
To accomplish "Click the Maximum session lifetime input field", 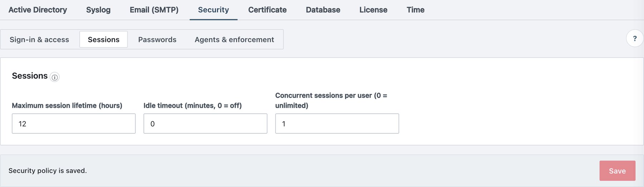I will tap(74, 124).
